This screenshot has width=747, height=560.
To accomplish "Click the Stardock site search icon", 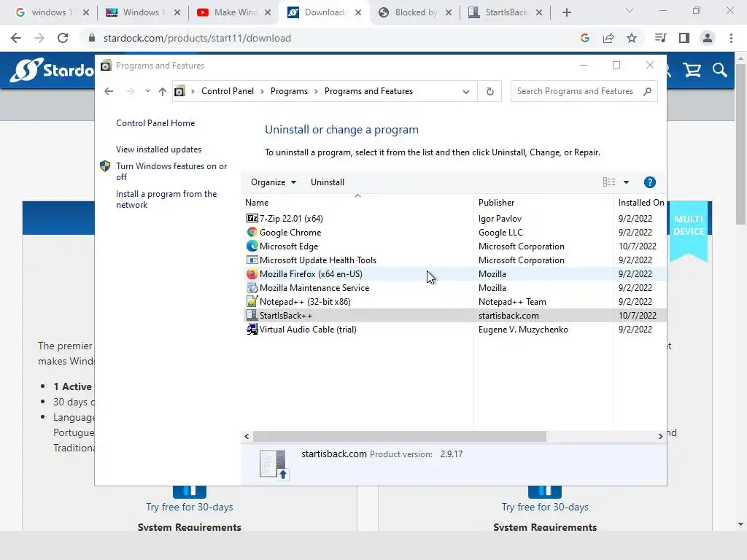I will [x=720, y=71].
